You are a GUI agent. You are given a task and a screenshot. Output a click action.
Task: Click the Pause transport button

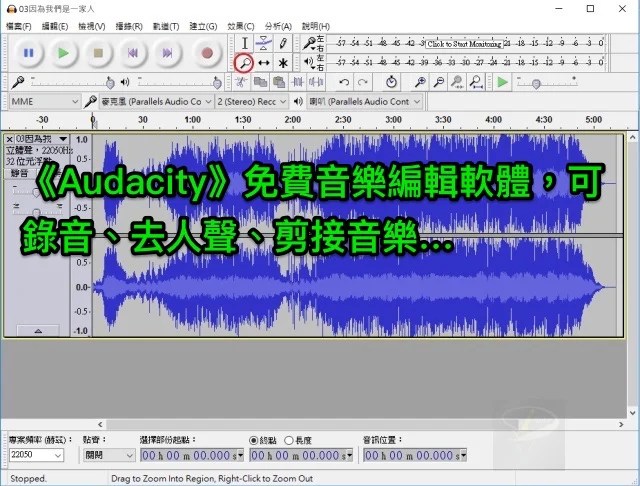coord(29,53)
